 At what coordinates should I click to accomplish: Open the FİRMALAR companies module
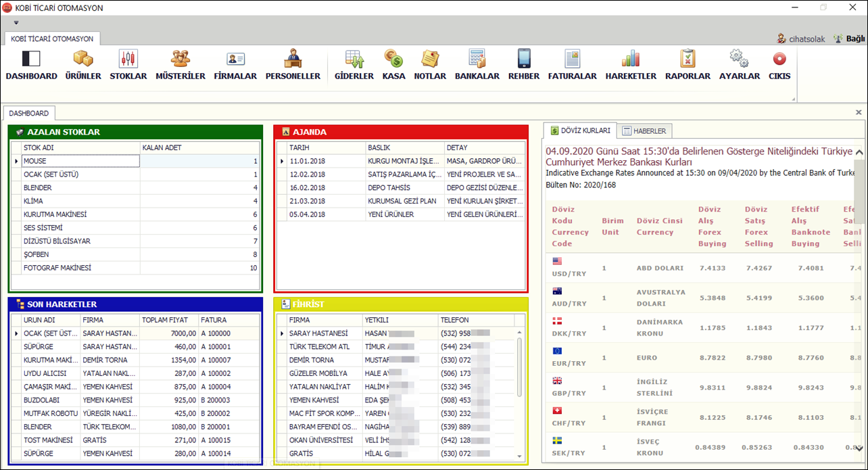coord(235,65)
